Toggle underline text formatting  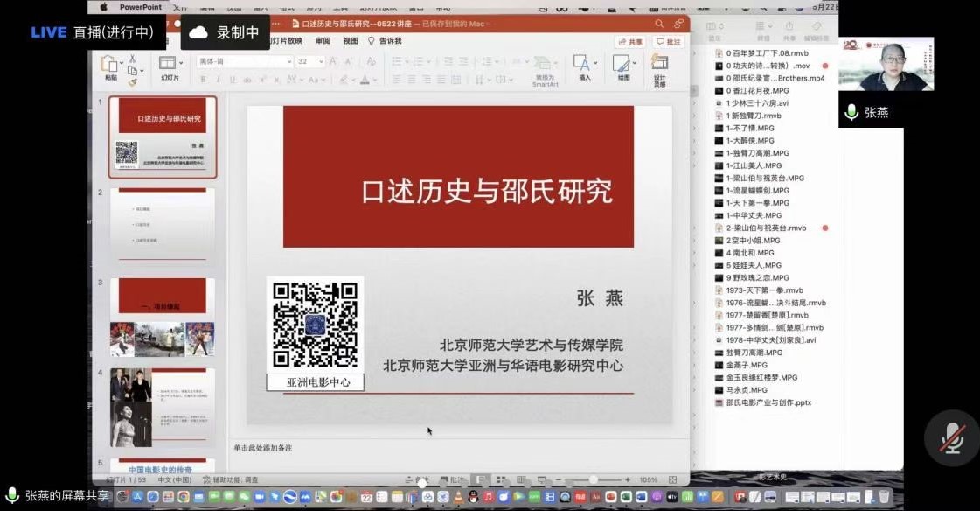pyautogui.click(x=232, y=80)
